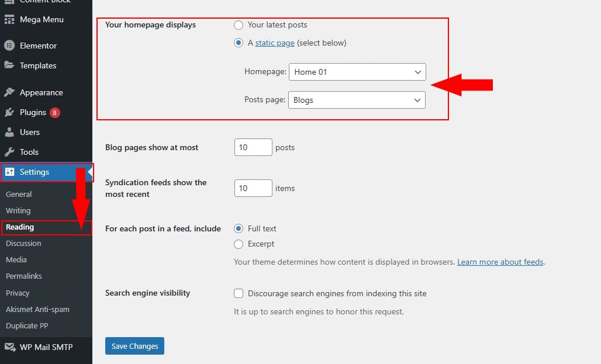
Task: Click the 'Blog pages show at most' number field
Action: coord(253,147)
